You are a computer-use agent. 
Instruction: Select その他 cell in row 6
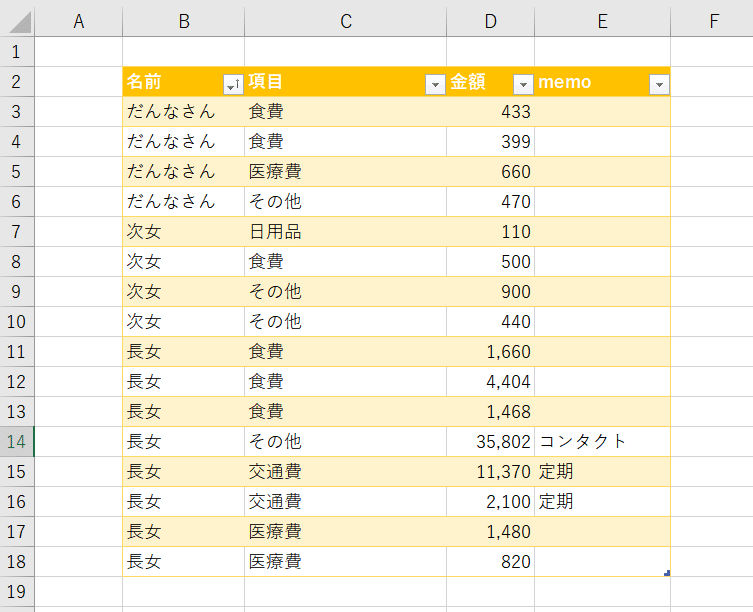(346, 201)
